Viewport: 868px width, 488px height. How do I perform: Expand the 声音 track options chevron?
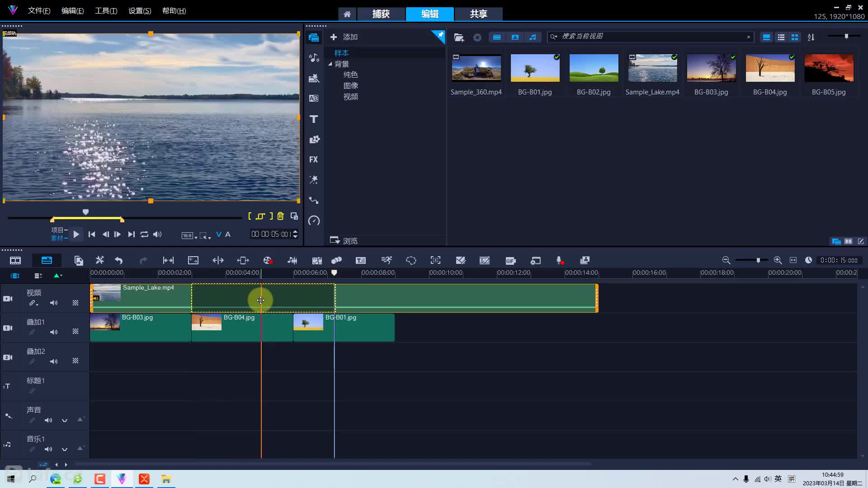pyautogui.click(x=65, y=420)
